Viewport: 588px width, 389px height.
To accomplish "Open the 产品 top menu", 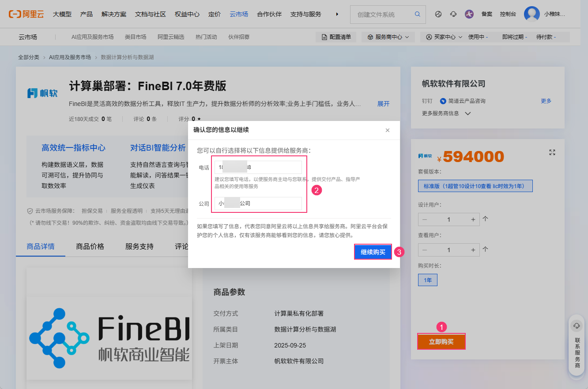I will tap(87, 14).
